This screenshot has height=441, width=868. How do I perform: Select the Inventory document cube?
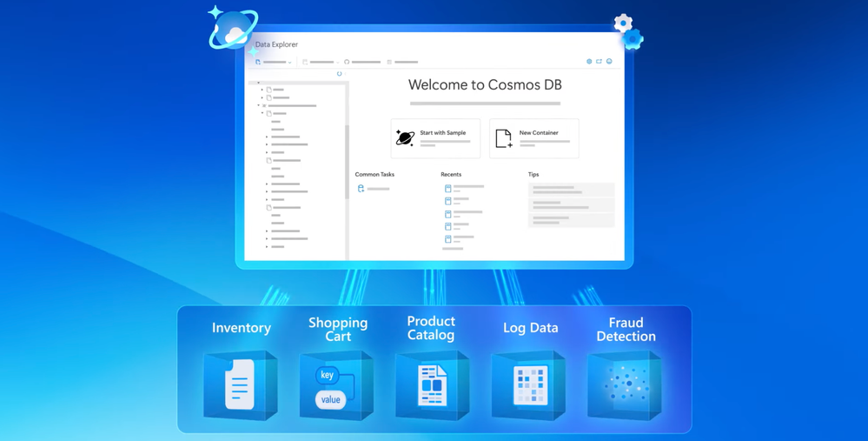tap(241, 385)
